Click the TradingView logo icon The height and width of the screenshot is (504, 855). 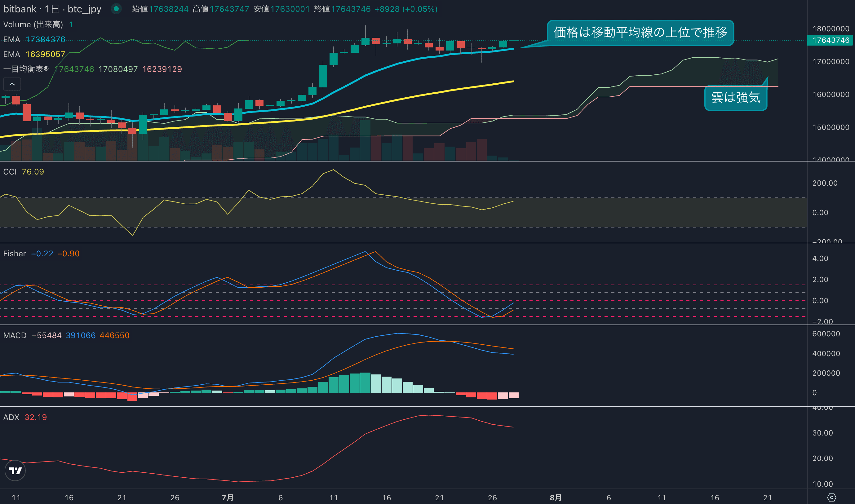pyautogui.click(x=15, y=471)
